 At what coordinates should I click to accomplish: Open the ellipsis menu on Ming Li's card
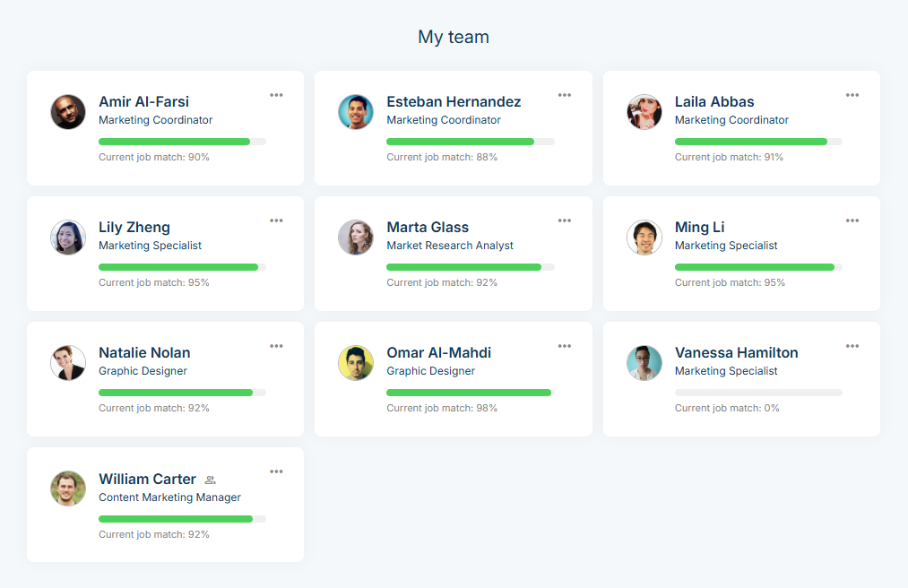click(x=852, y=220)
